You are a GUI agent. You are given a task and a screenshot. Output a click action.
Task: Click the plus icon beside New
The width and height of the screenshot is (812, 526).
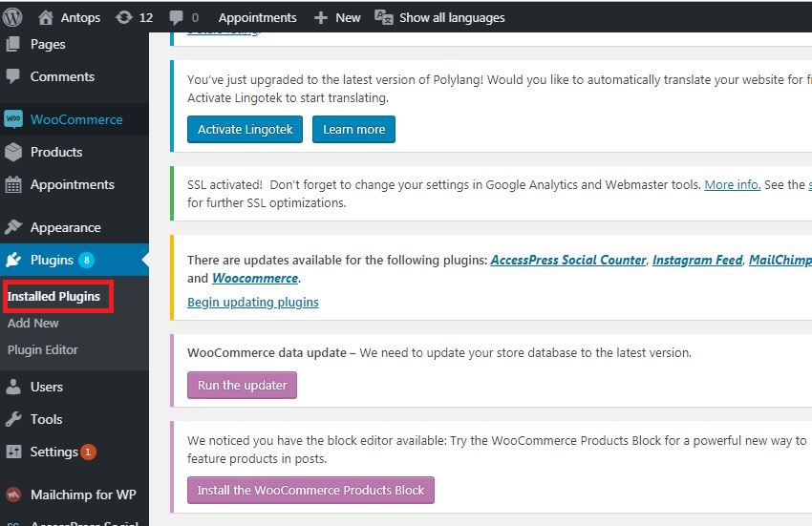click(x=321, y=18)
